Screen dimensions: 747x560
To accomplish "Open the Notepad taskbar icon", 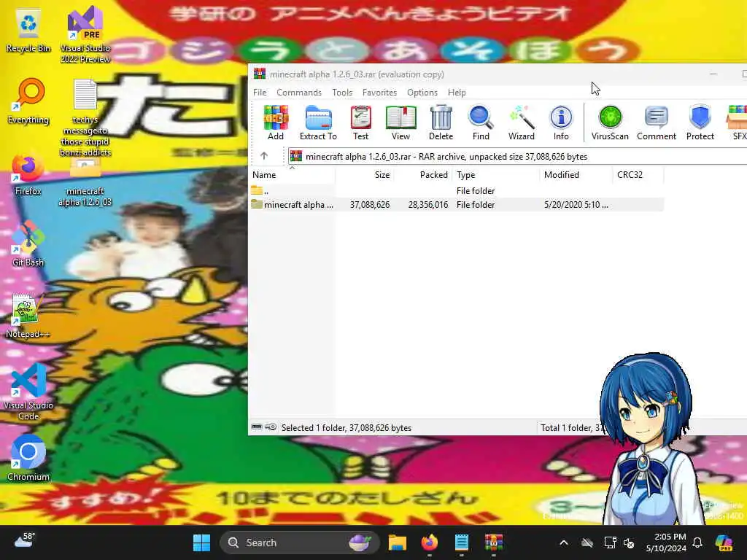I will (x=461, y=542).
